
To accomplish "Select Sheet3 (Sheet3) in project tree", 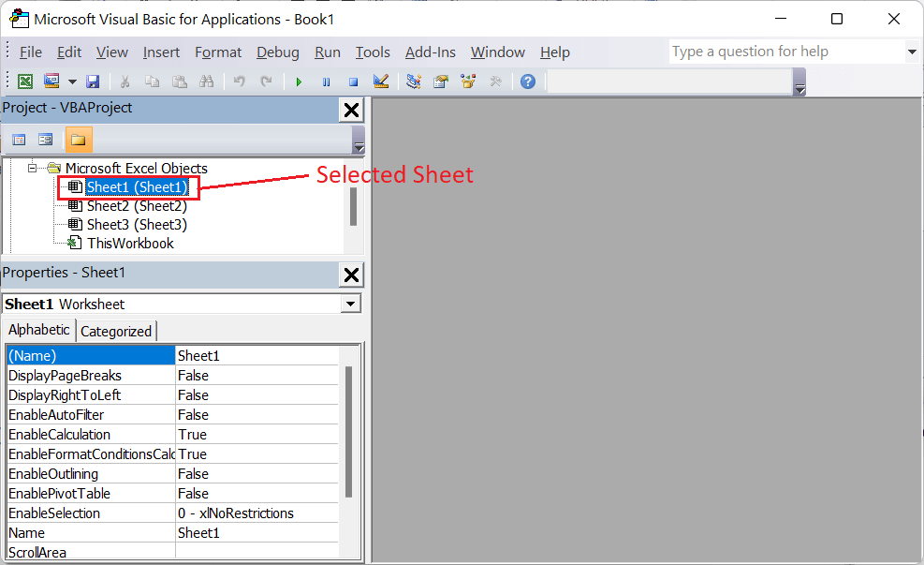I will (137, 225).
